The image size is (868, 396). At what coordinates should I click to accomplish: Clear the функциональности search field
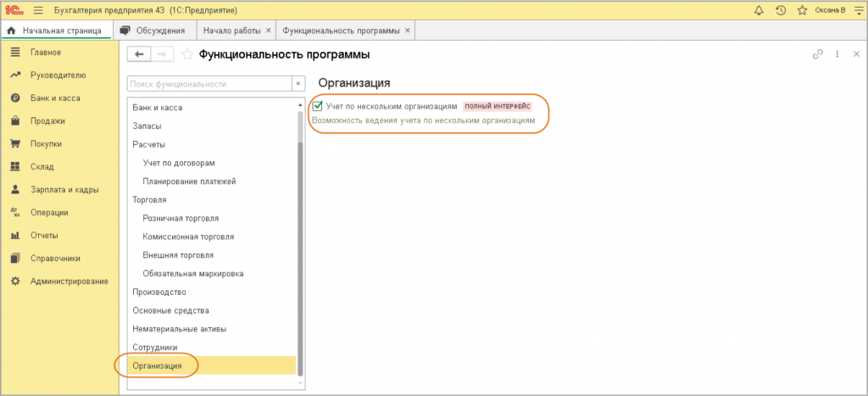tap(298, 84)
